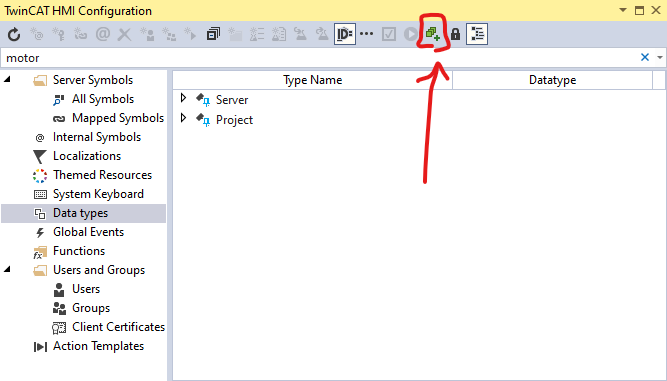Click the Collapse All stacked-windows icon
Screen dimensions: 667x381
point(213,34)
